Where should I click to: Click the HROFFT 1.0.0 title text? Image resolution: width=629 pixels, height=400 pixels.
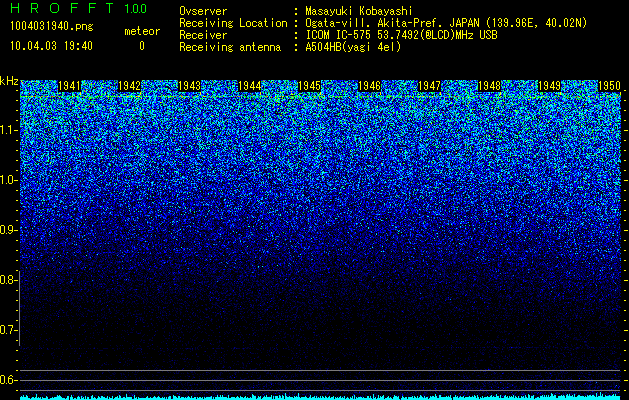(x=79, y=8)
